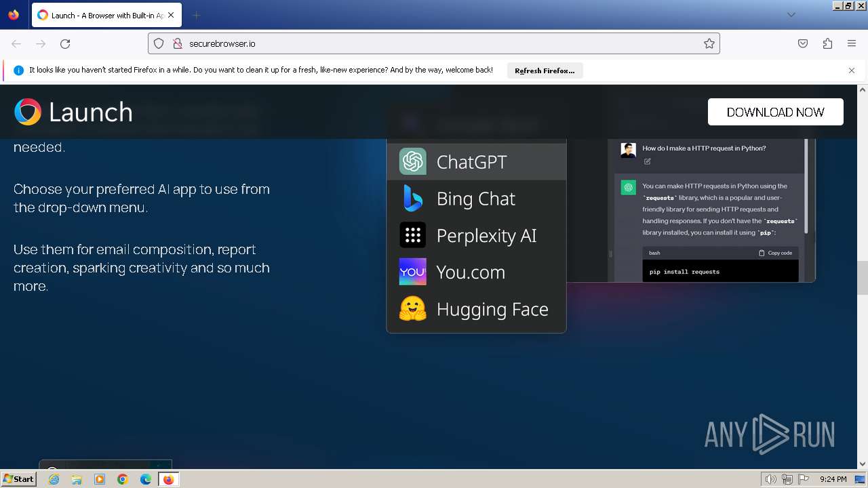The height and width of the screenshot is (488, 868).
Task: Open the Pocket save button
Action: (803, 43)
